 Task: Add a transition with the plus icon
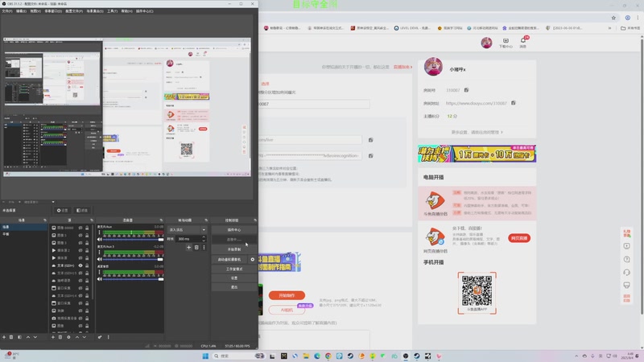coord(189,248)
